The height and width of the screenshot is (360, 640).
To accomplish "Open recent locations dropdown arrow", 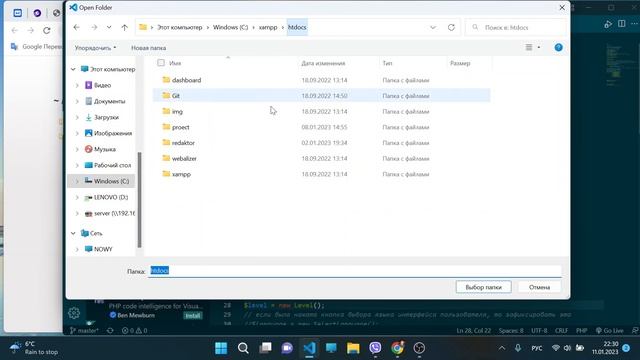I will (109, 27).
